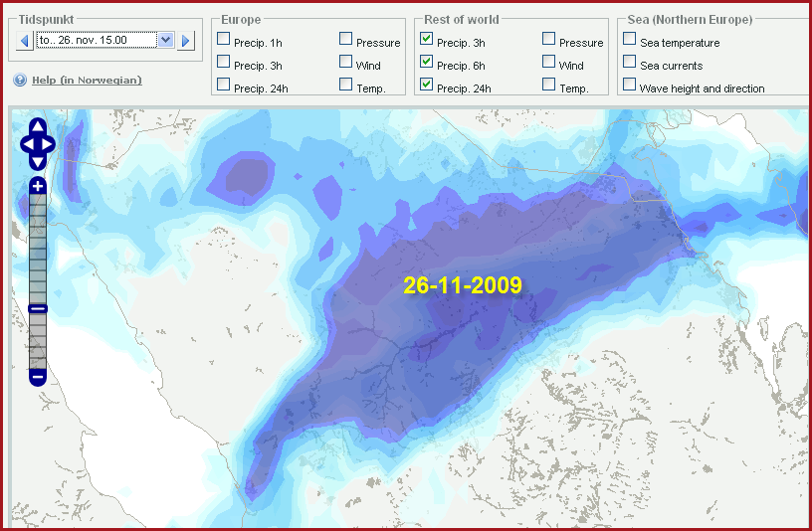Screen dimensions: 812x531
Task: Pan the map down
Action: (37, 163)
